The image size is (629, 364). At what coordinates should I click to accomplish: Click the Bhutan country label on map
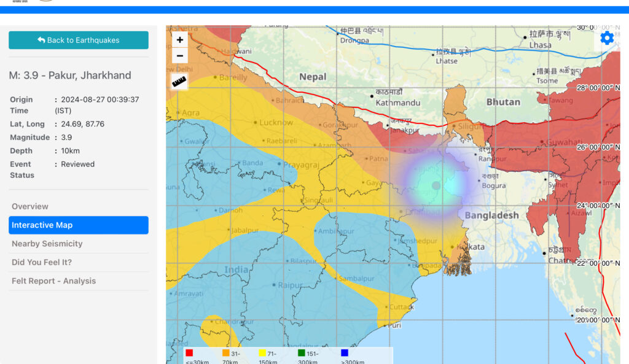coord(504,102)
